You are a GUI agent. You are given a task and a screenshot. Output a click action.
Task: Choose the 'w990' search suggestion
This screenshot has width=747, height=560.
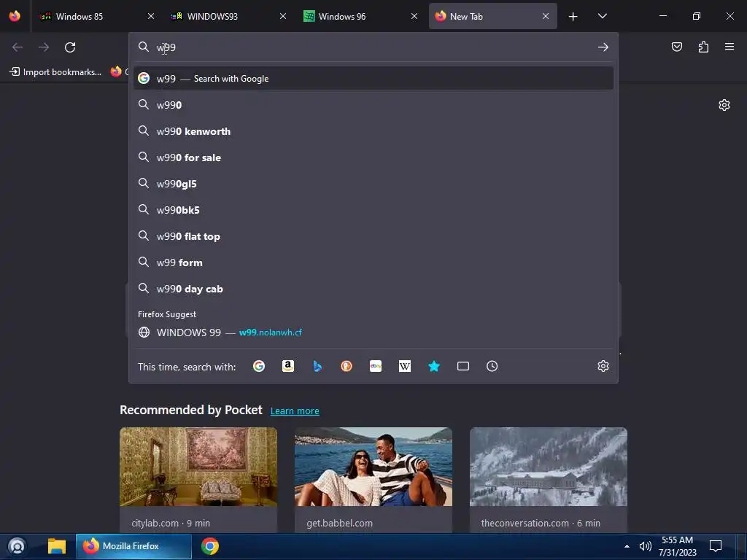pos(373,105)
